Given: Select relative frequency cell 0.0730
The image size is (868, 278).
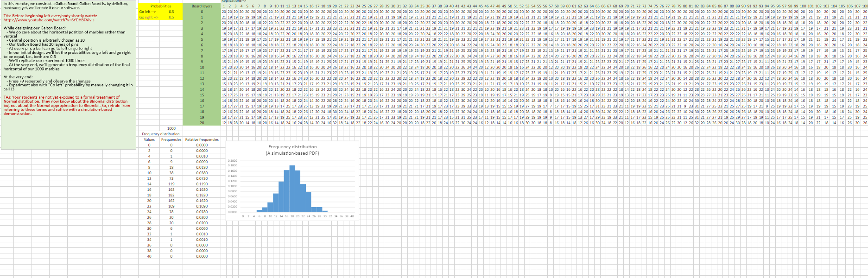Looking at the screenshot, I should pos(202,178).
